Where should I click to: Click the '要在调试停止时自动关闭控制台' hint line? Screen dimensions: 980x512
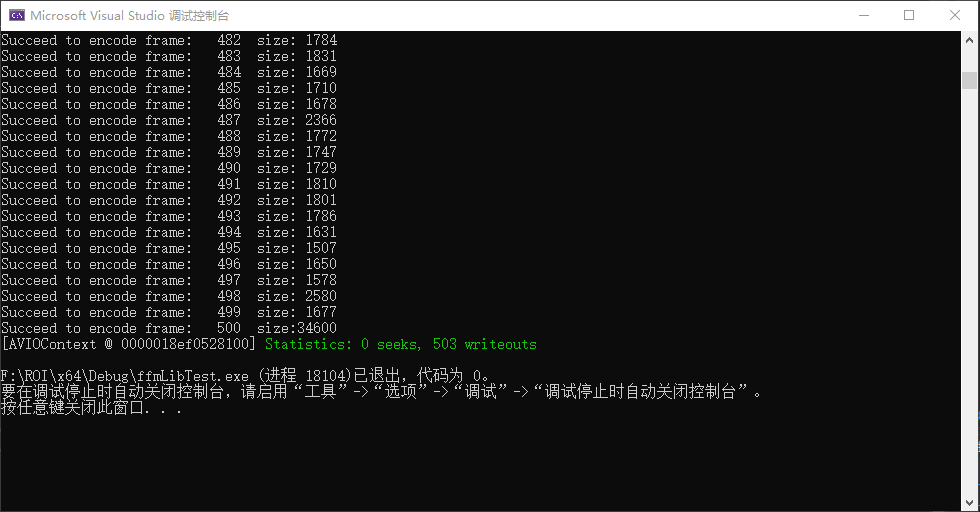click(381, 392)
